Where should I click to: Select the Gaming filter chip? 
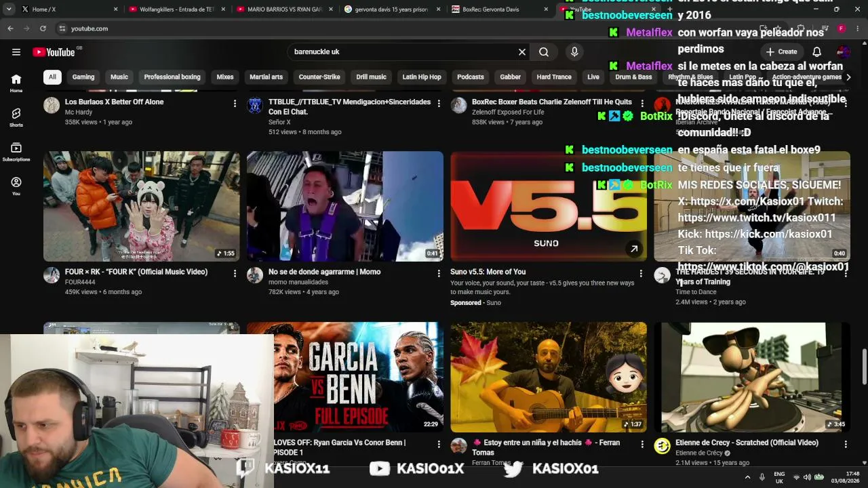[83, 77]
